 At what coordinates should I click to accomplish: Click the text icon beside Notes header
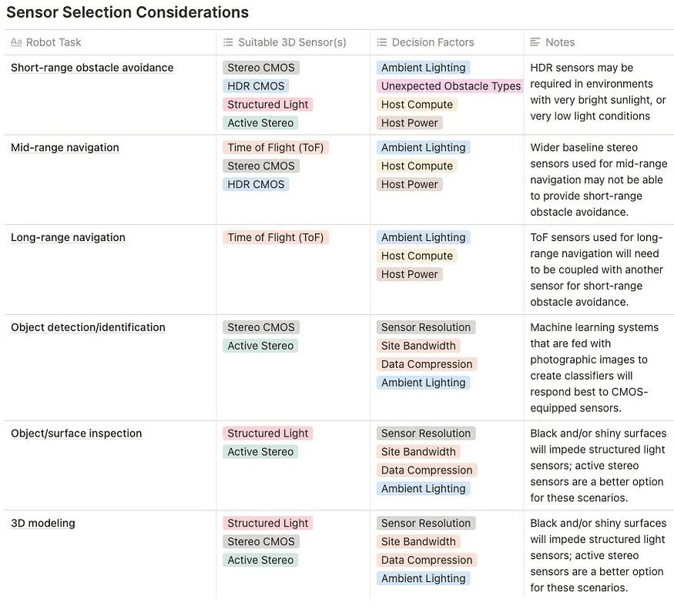535,42
